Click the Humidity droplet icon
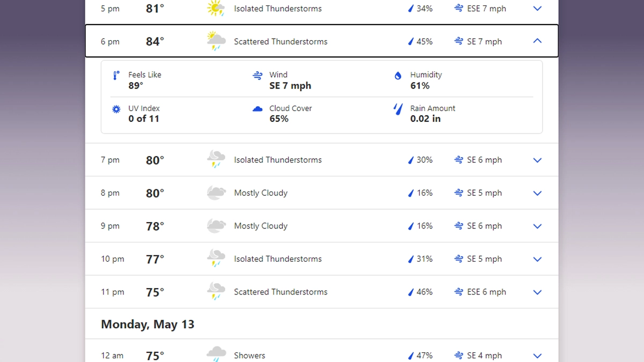The image size is (644, 362). pyautogui.click(x=398, y=76)
